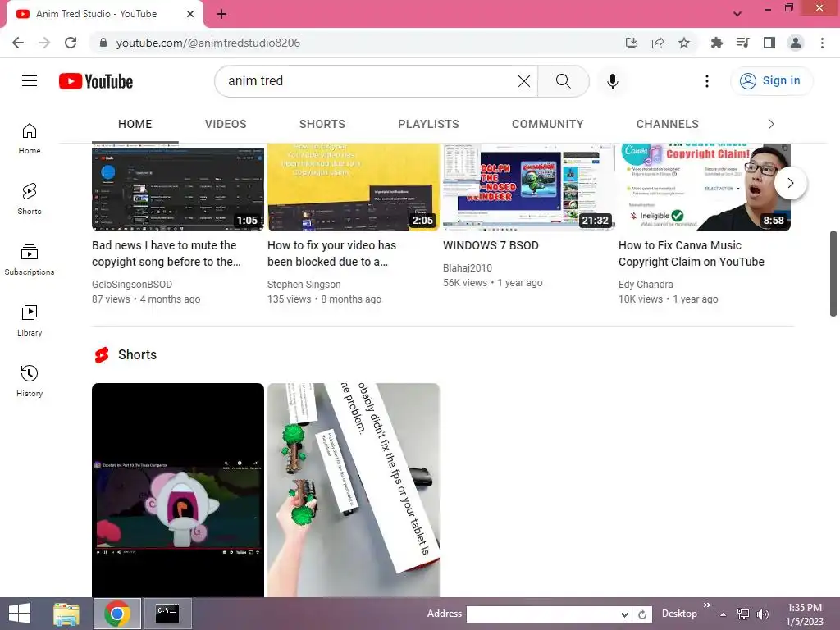840x630 pixels.
Task: Open YouTube settings three-dot menu
Action: pyautogui.click(x=706, y=81)
